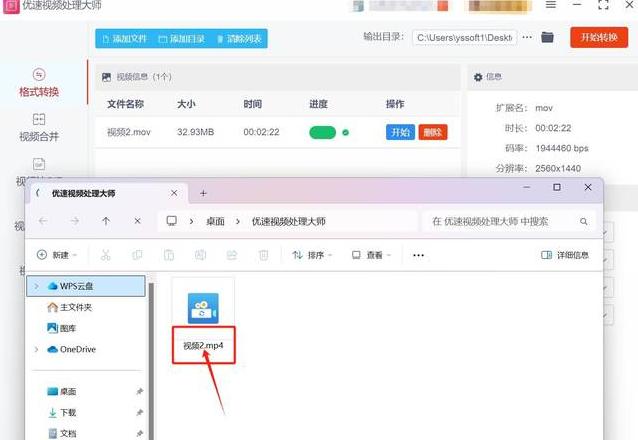Click the output directory path field
This screenshot has height=440, width=638.
point(464,37)
